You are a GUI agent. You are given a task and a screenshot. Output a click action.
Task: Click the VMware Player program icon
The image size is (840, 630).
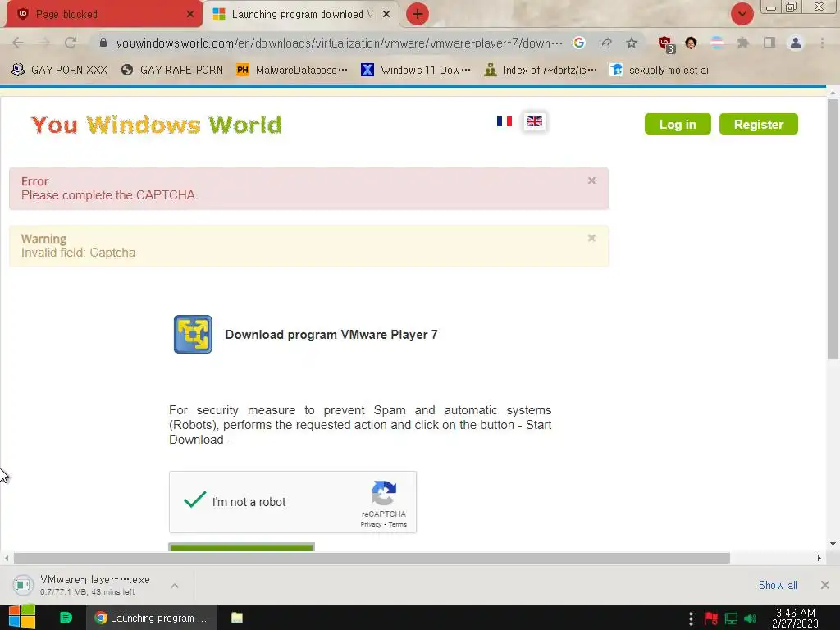[x=193, y=335]
